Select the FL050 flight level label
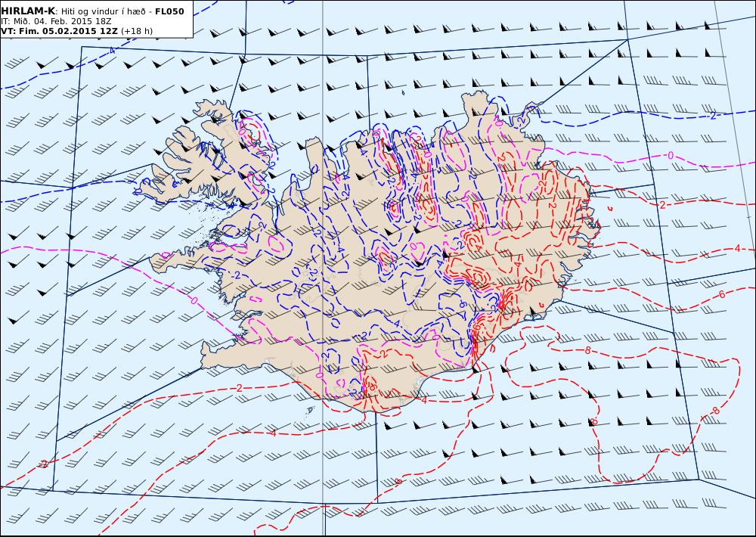756x537 pixels. click(169, 11)
